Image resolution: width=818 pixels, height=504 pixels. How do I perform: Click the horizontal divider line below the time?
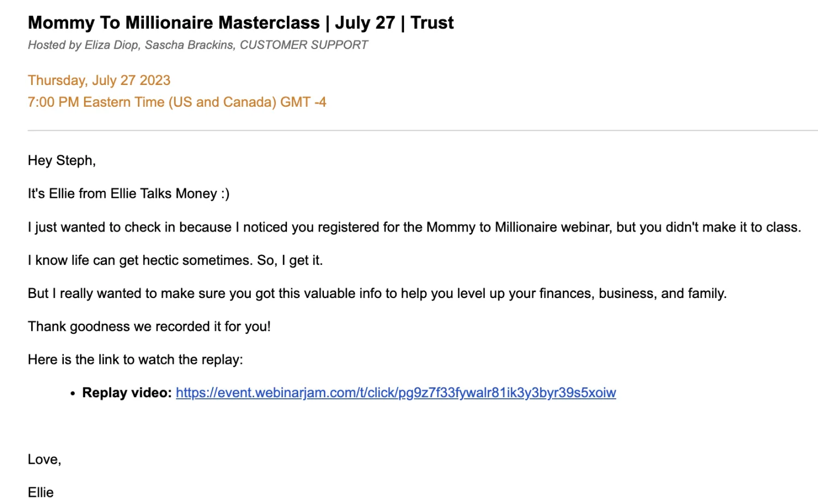tap(422, 131)
